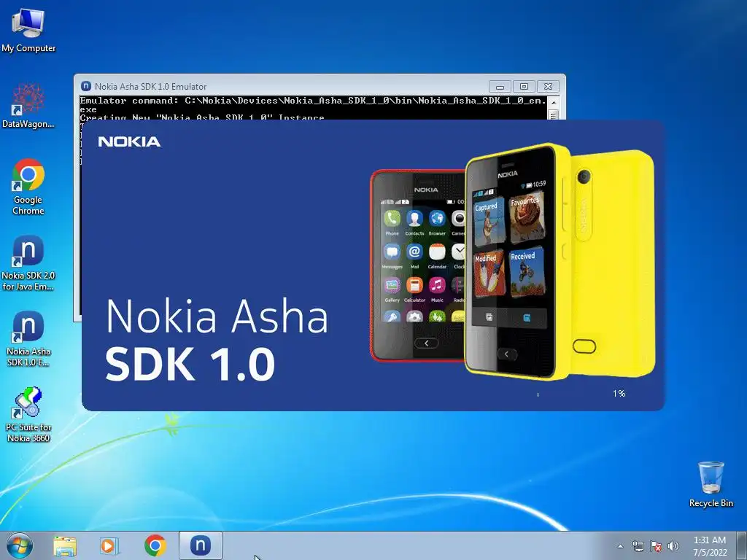The width and height of the screenshot is (747, 560).
Task: Click the red phone image on splash
Action: tap(418, 265)
